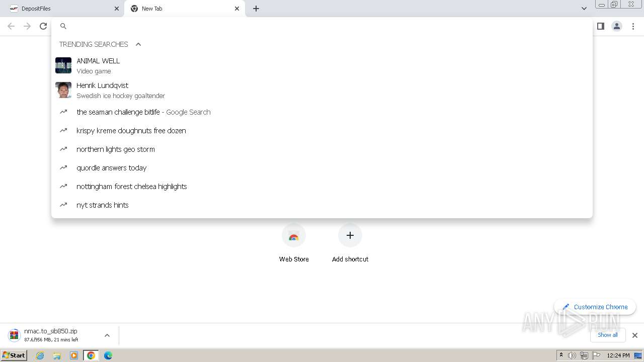Image resolution: width=644 pixels, height=362 pixels.
Task: Close the downloads bar
Action: pyautogui.click(x=634, y=335)
